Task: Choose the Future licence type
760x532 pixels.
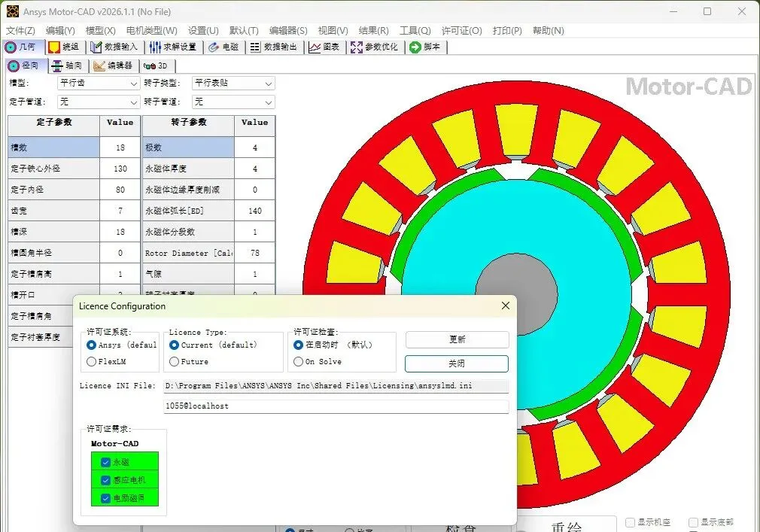Action: click(x=174, y=361)
